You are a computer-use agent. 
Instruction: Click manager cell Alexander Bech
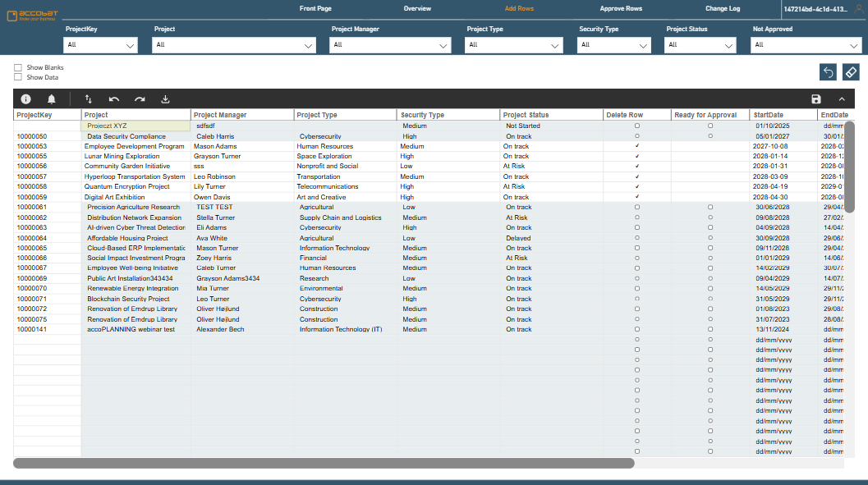[x=242, y=329]
